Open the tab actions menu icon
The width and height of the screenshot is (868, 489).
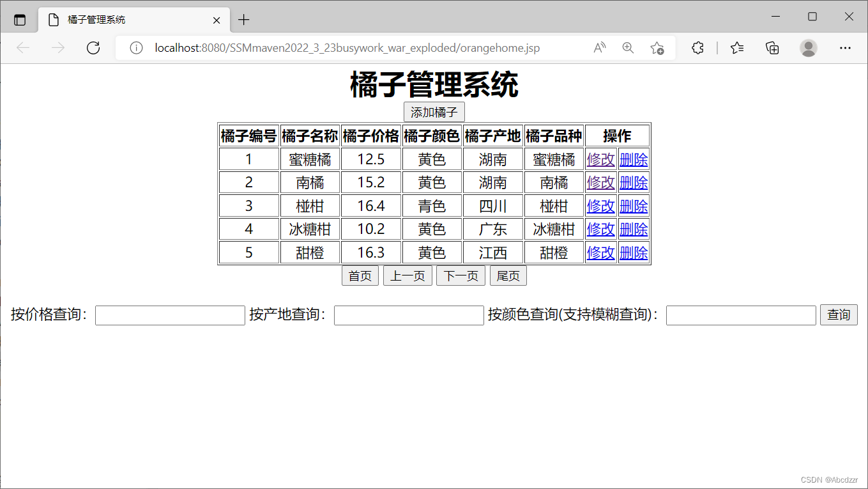point(20,20)
